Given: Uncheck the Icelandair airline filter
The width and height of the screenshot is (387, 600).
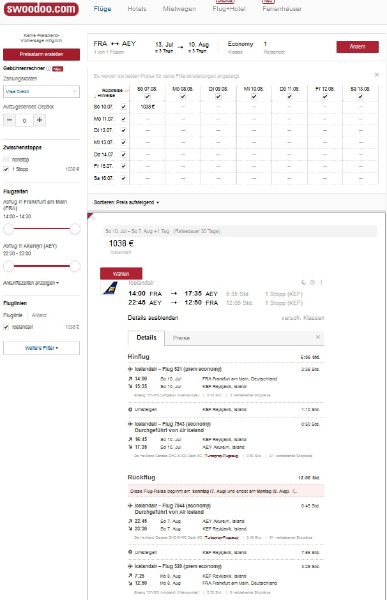Looking at the screenshot, I should (x=6, y=327).
